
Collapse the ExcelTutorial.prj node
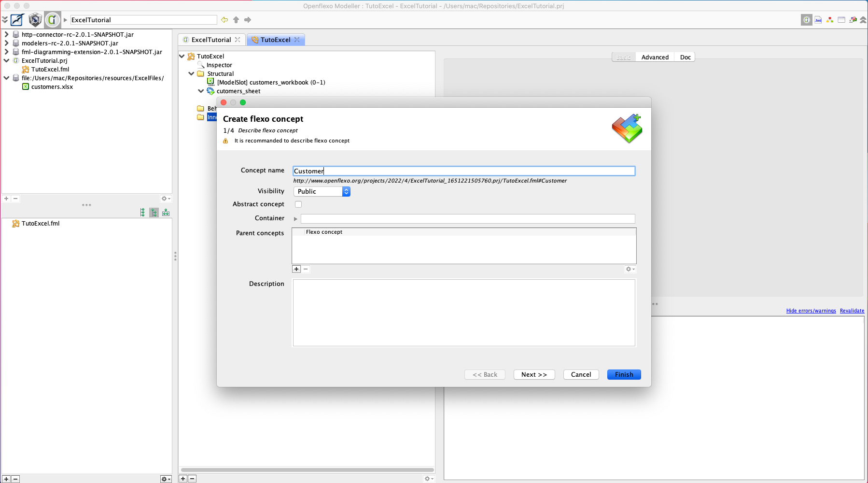6,60
